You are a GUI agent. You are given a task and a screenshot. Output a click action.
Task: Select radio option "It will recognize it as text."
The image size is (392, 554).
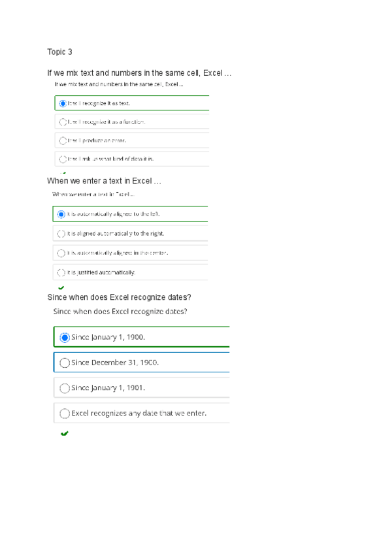click(x=63, y=102)
